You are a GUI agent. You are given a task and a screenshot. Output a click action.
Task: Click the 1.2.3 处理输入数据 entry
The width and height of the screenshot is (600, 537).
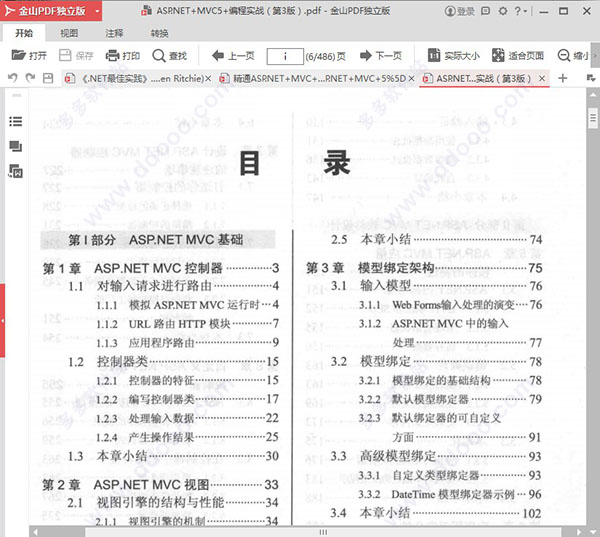[x=187, y=418]
